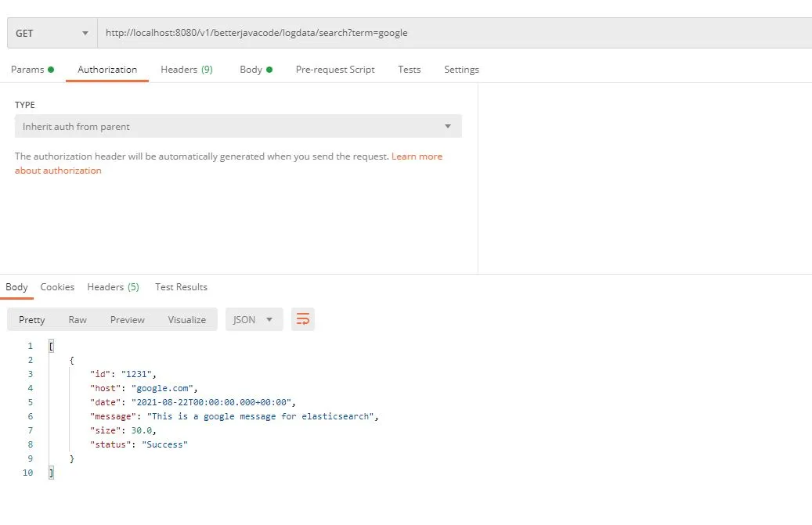Switch response view to Preview
Image resolution: width=812 pixels, height=525 pixels.
click(x=127, y=319)
